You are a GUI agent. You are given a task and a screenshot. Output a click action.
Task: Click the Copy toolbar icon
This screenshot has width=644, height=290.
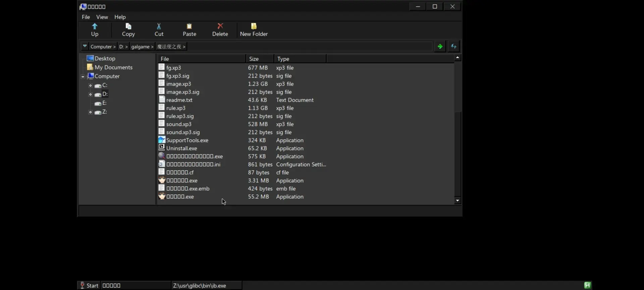(128, 27)
